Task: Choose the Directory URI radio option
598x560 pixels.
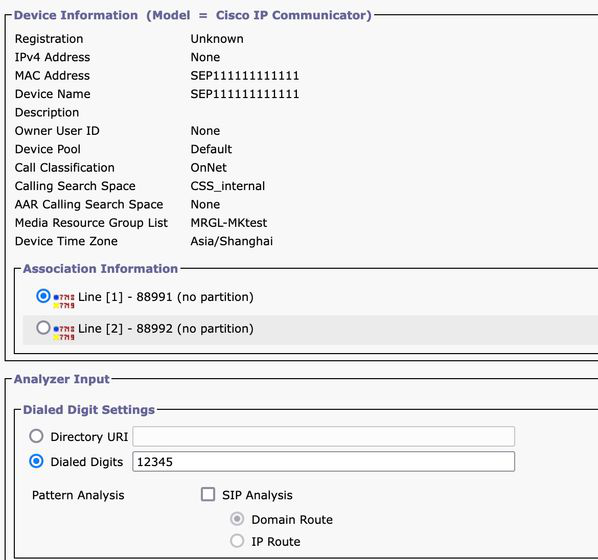Action: 36,436
